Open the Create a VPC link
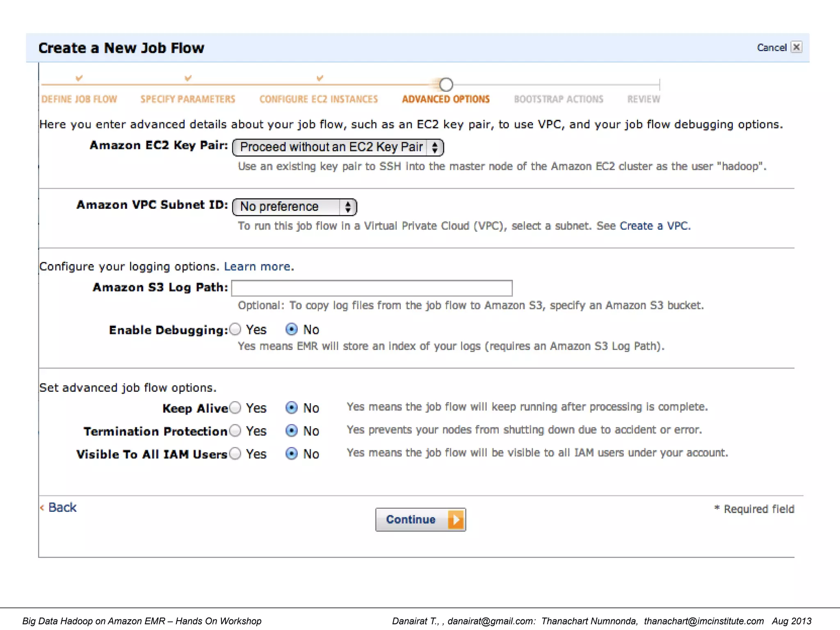This screenshot has width=840, height=630. click(655, 226)
